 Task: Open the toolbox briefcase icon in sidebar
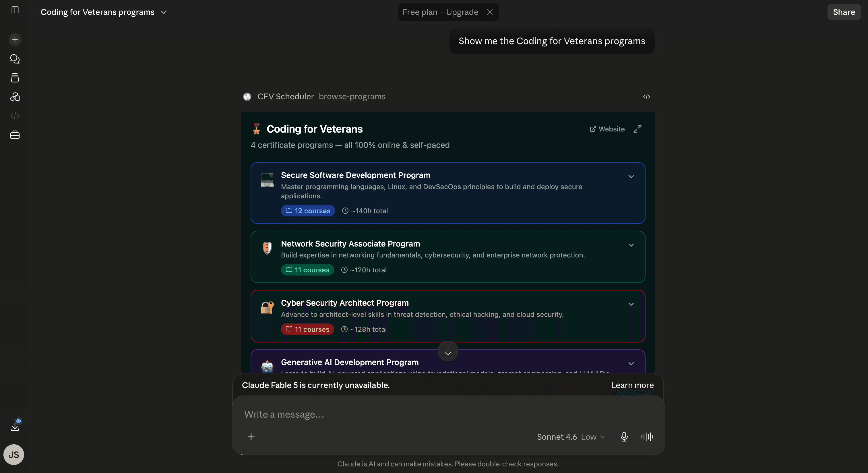click(x=15, y=135)
